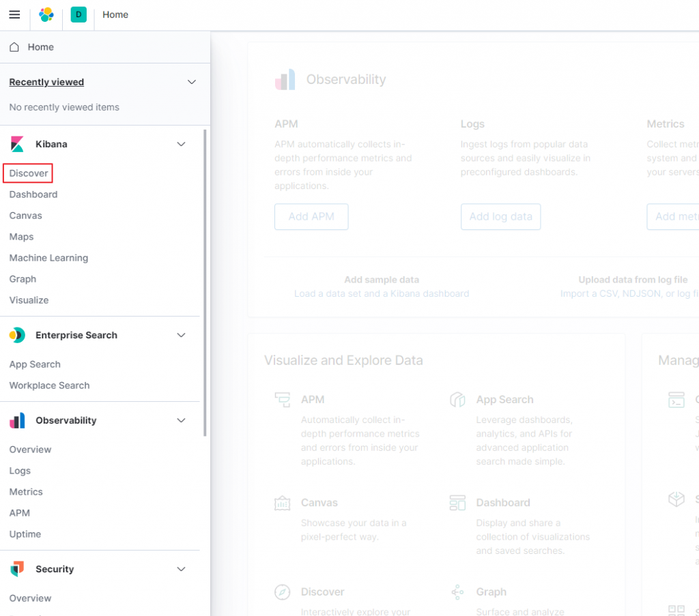Collapse the Security group chevron
This screenshot has height=616, width=699.
point(181,569)
